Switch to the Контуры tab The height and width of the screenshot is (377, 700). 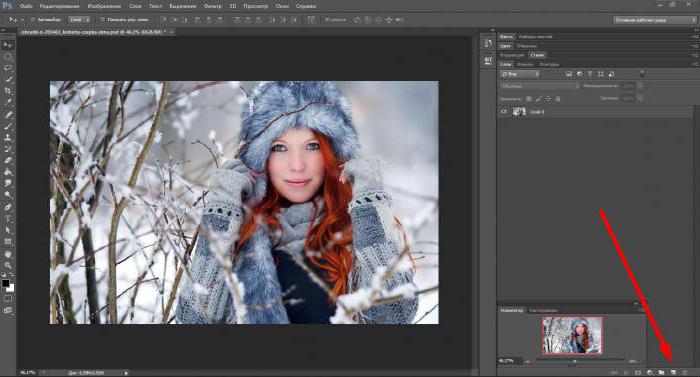(x=549, y=64)
